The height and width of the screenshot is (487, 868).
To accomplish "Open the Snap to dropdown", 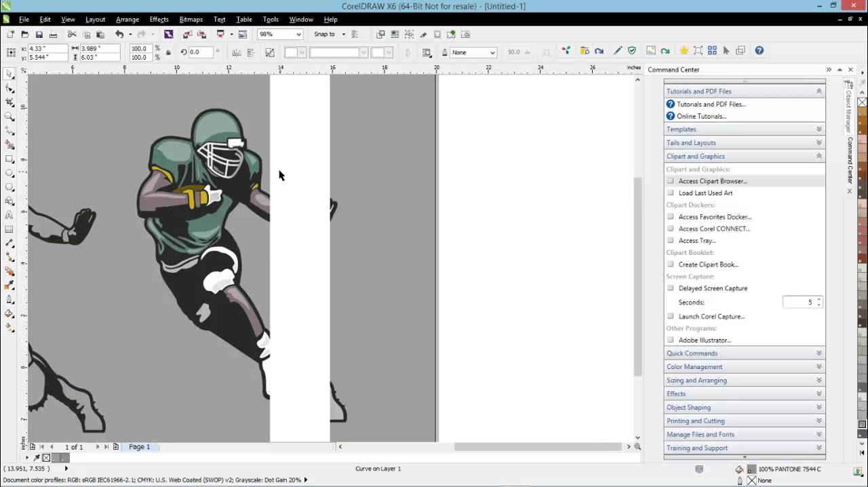I will pos(343,34).
